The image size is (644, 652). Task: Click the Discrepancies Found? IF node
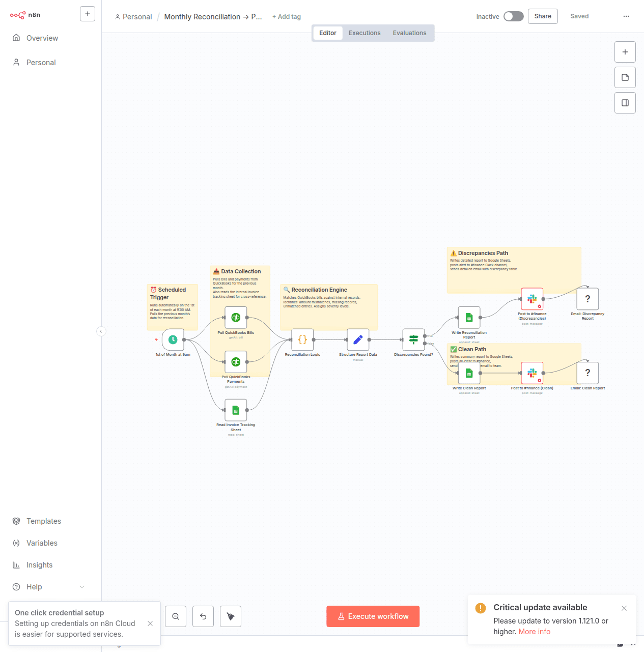(x=413, y=339)
